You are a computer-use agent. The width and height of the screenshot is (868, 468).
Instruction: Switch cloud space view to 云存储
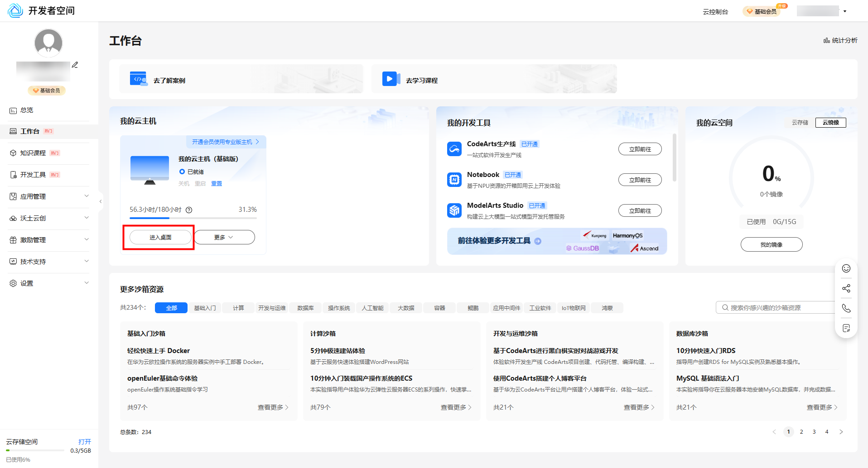(x=799, y=122)
